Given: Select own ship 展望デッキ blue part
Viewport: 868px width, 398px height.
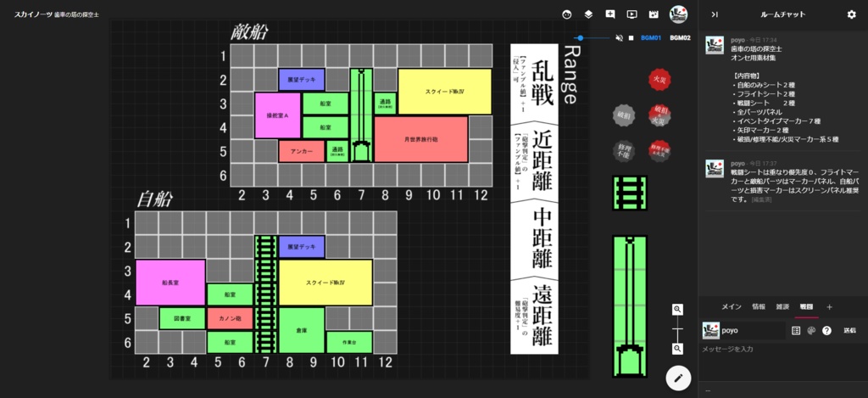Looking at the screenshot, I should pyautogui.click(x=302, y=247).
